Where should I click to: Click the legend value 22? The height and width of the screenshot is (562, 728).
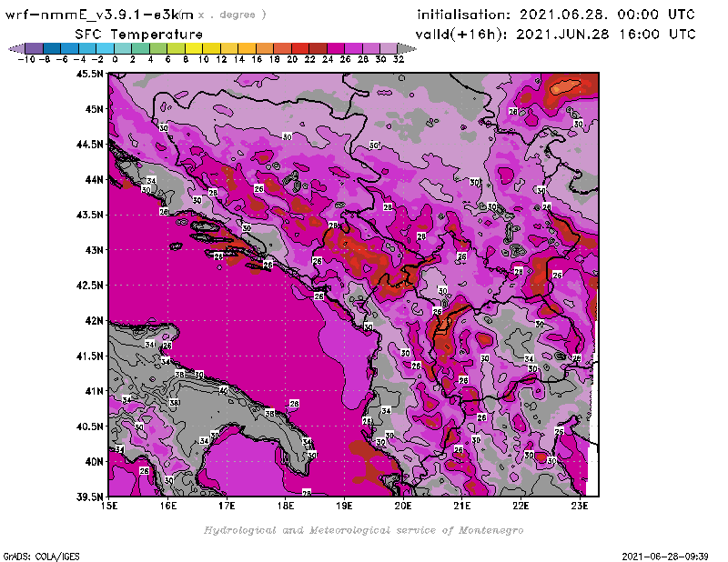pos(309,59)
